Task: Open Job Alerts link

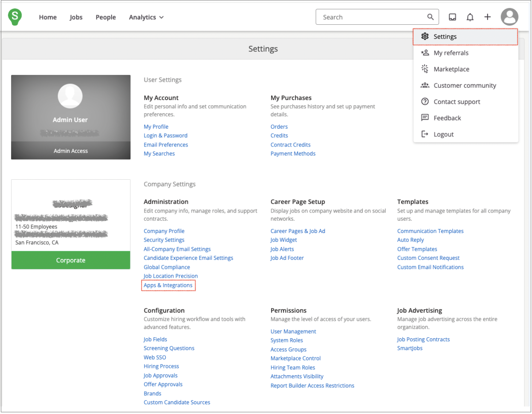Action: [x=282, y=249]
